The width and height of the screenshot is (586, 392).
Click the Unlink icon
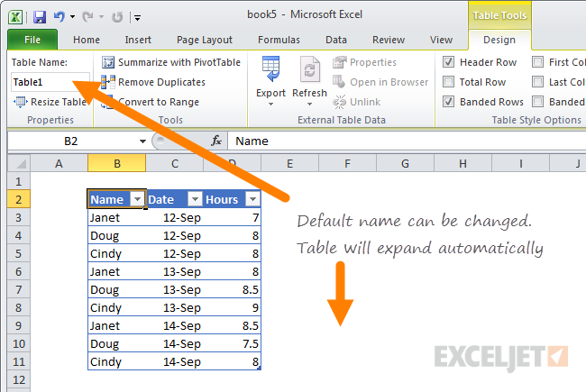(x=339, y=102)
